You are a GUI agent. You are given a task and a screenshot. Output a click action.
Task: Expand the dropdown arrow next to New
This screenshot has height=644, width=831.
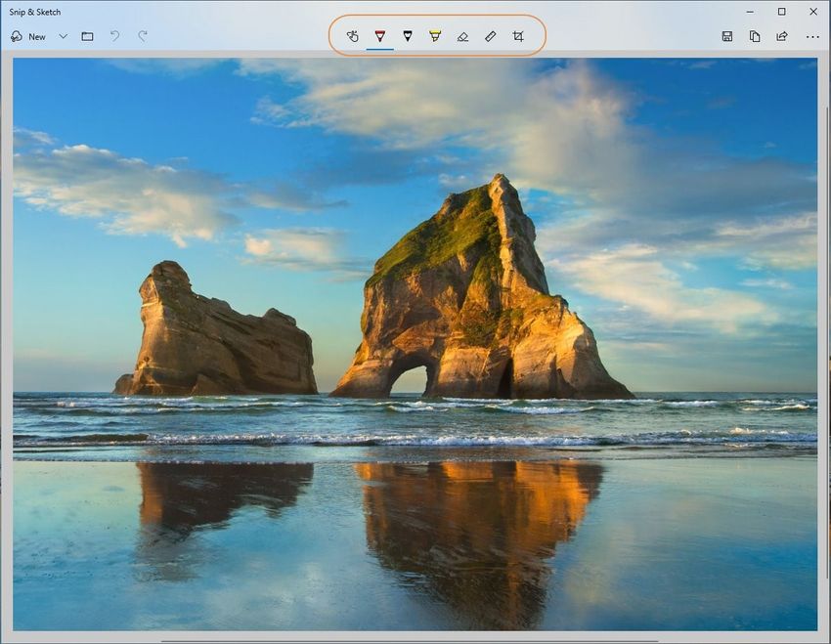pos(64,36)
